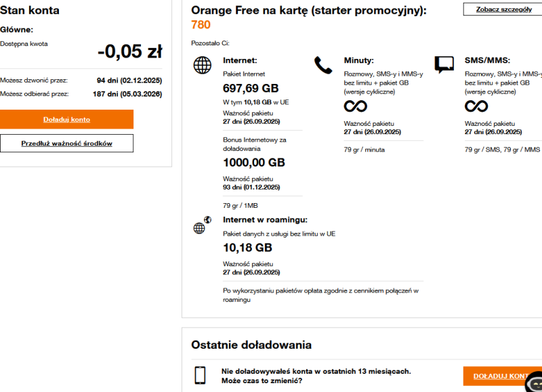Click the -0,05 zł available balance

129,51
